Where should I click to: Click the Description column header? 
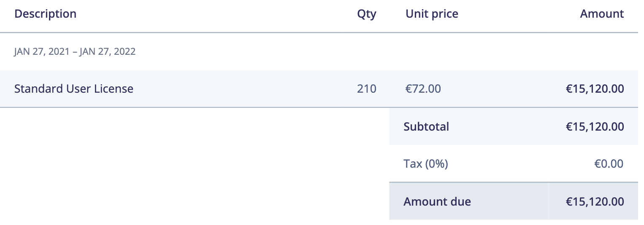point(45,14)
